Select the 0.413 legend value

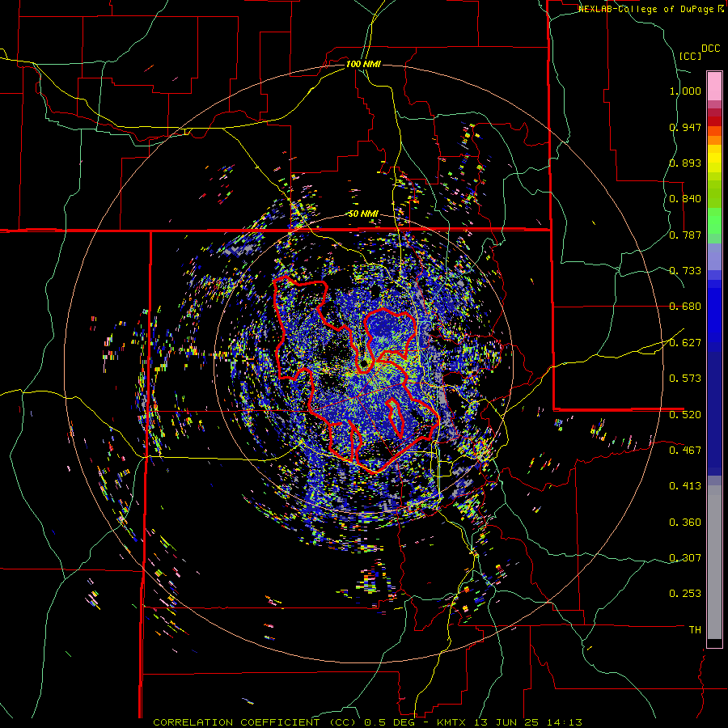(685, 486)
